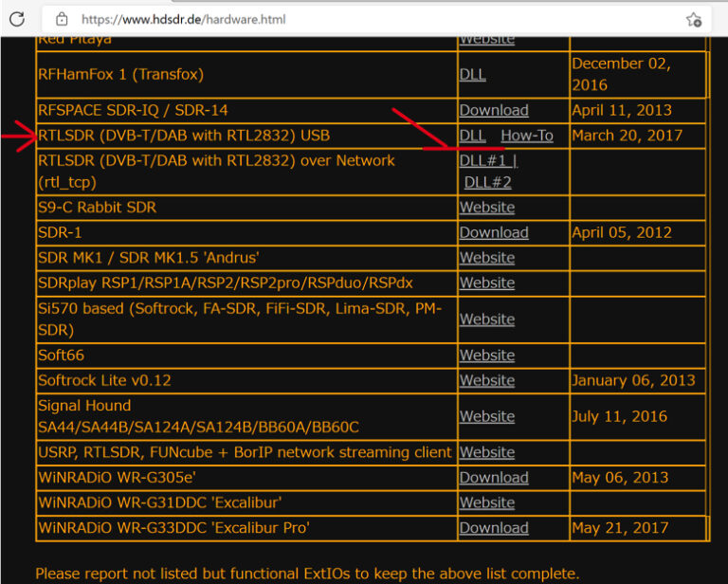The height and width of the screenshot is (584, 728).
Task: Click the DLL link for RFHamFox 1
Action: pos(472,74)
